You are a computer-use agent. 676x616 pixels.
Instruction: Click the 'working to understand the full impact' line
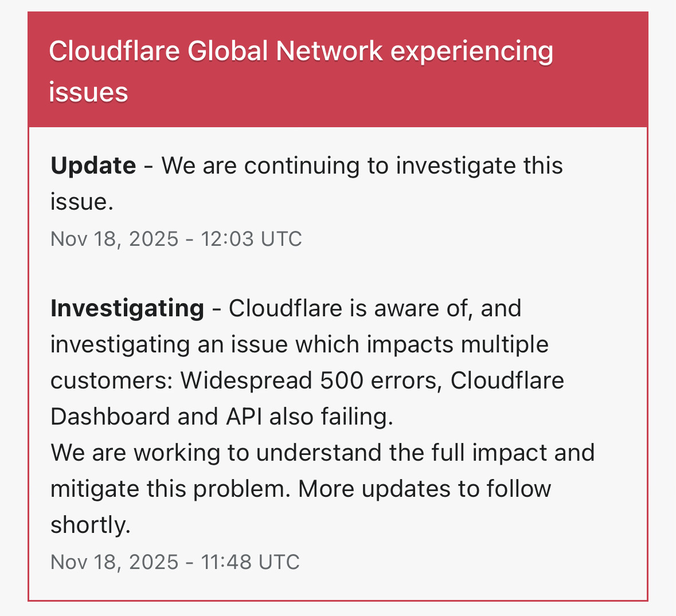coord(322,453)
